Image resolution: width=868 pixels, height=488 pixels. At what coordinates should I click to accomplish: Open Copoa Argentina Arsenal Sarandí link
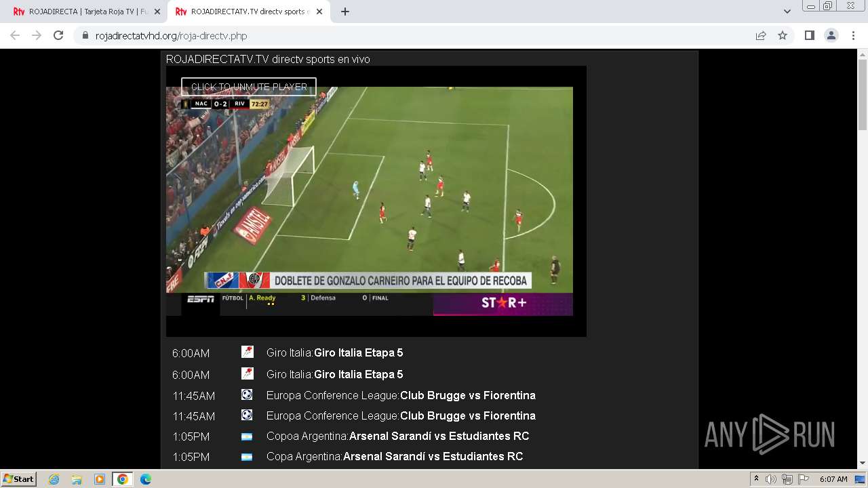coord(439,436)
